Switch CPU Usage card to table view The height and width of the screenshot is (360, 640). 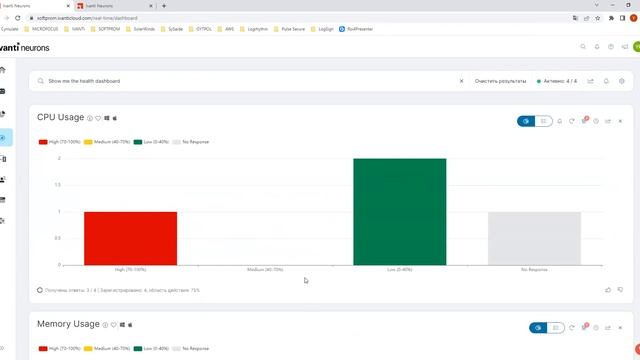[x=543, y=121]
